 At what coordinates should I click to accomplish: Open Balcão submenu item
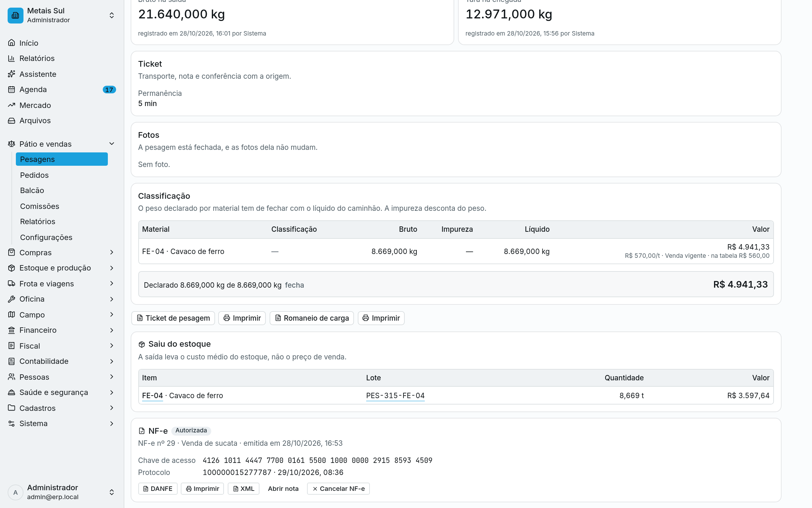pyautogui.click(x=62, y=190)
